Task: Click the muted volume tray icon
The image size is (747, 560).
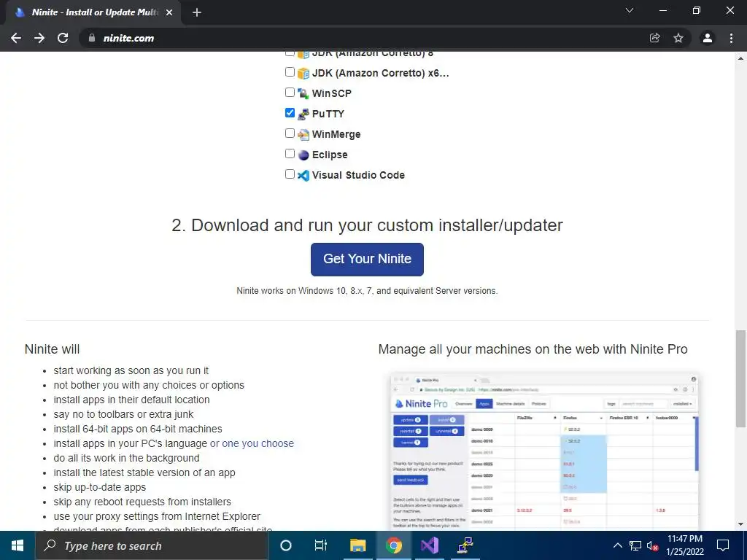Action: pos(653,545)
